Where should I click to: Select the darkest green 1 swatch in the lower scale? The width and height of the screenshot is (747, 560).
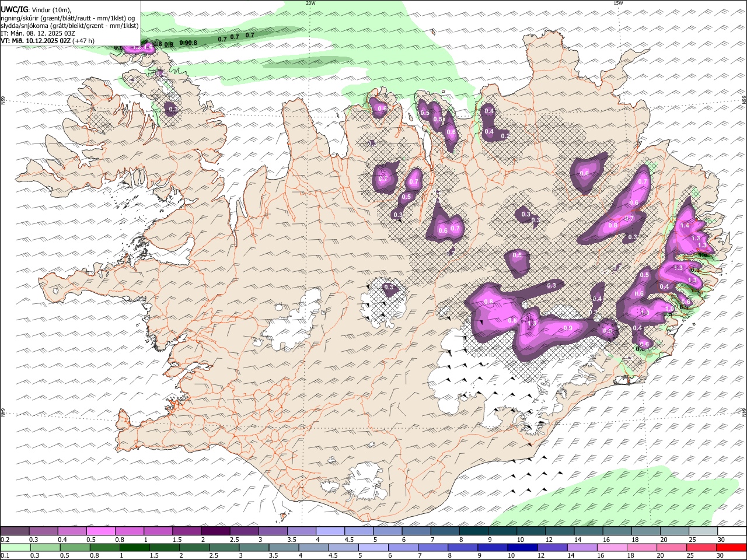[134, 548]
